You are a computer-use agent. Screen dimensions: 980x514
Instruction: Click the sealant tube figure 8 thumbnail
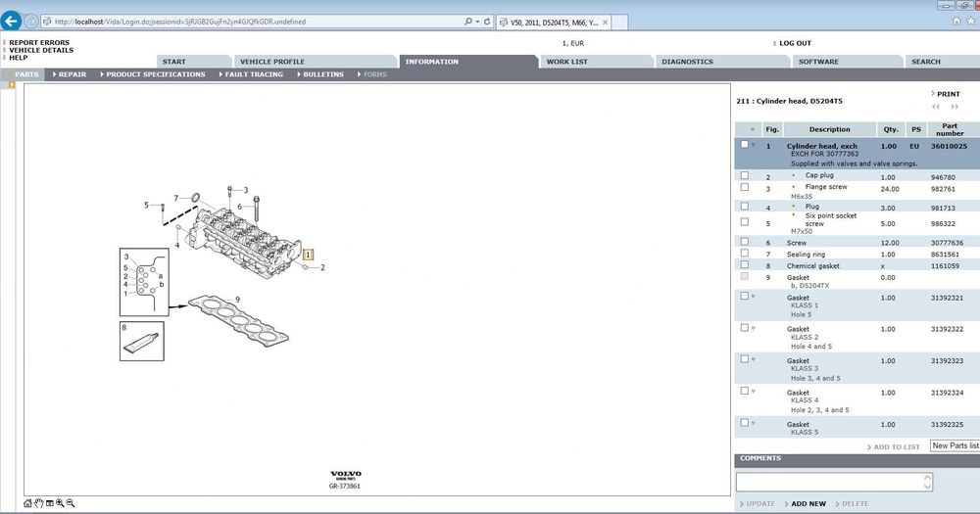click(142, 341)
